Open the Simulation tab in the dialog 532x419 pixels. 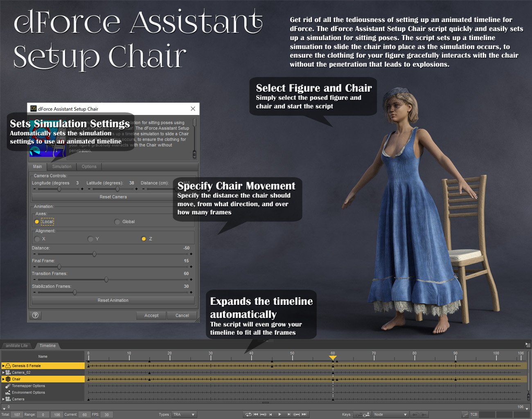62,167
